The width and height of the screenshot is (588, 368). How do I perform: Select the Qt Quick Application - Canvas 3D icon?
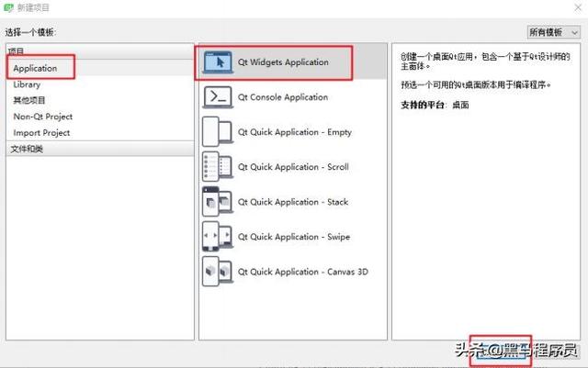(x=218, y=272)
